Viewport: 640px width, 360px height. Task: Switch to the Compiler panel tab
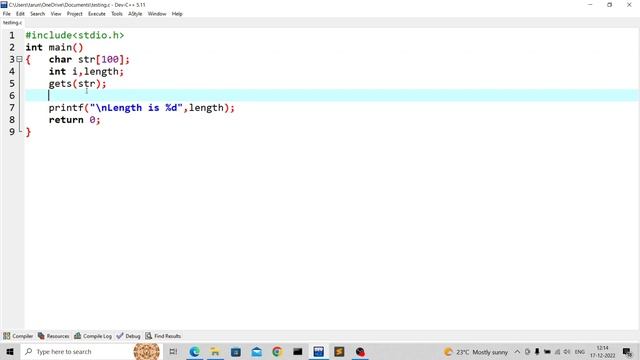tap(18, 336)
